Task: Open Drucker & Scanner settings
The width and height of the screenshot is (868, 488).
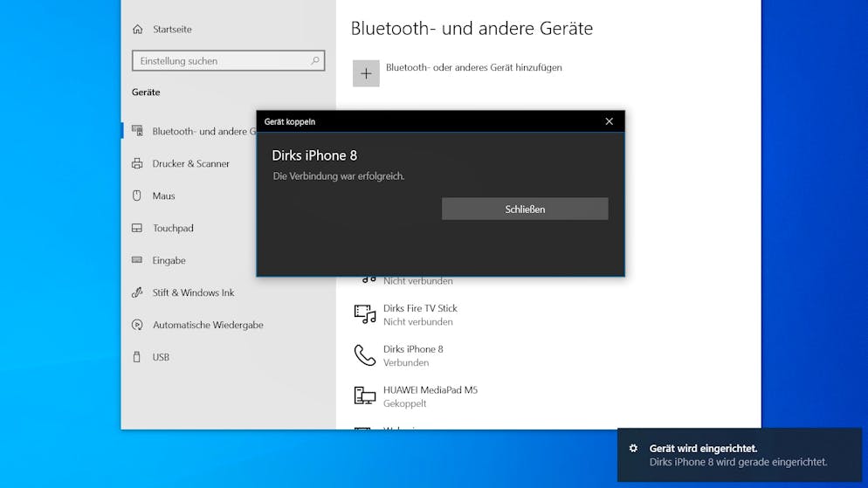Action: point(190,164)
